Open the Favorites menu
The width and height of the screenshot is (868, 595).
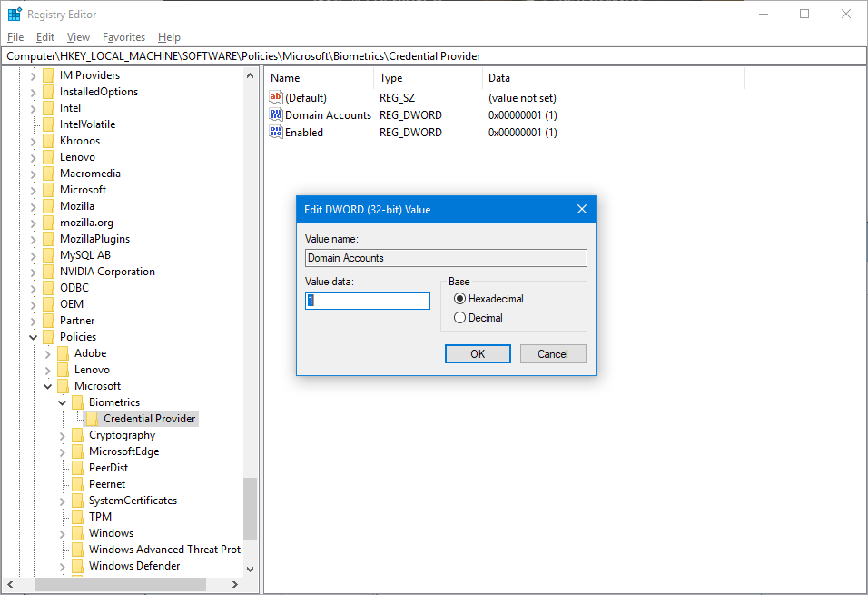tap(123, 37)
